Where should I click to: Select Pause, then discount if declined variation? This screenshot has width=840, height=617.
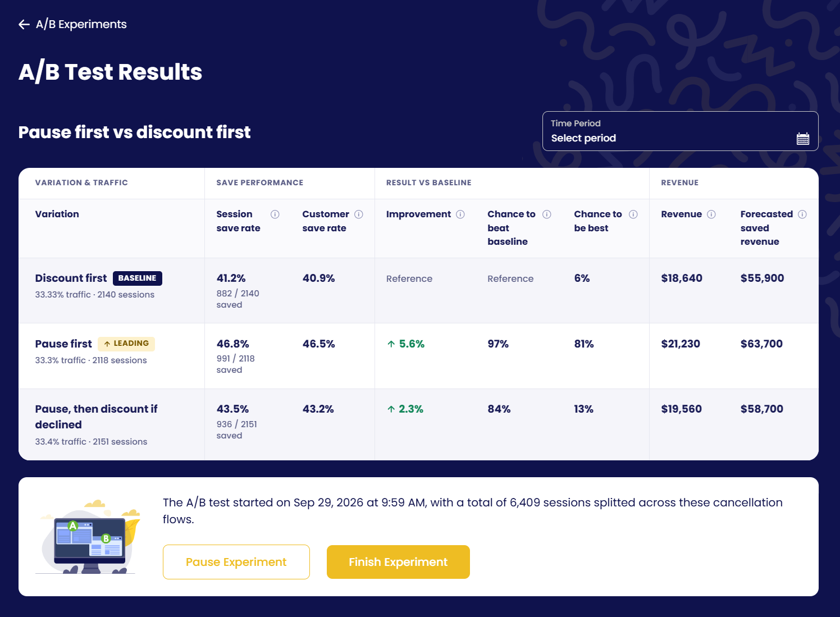pos(96,417)
